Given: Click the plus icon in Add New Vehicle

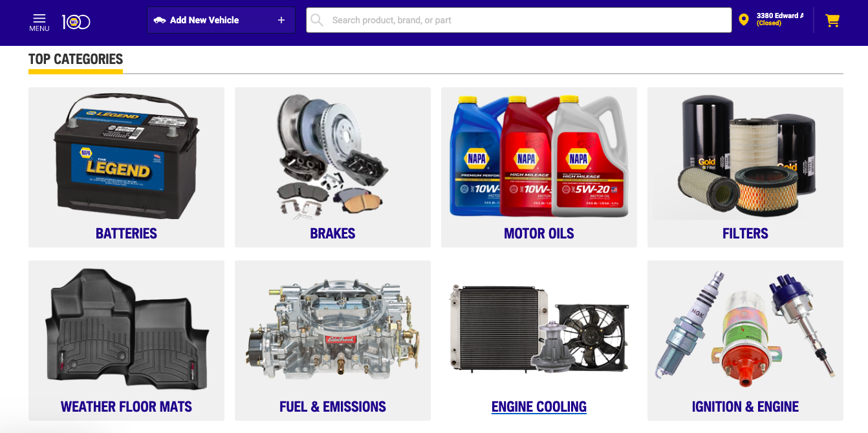Looking at the screenshot, I should pyautogui.click(x=281, y=20).
